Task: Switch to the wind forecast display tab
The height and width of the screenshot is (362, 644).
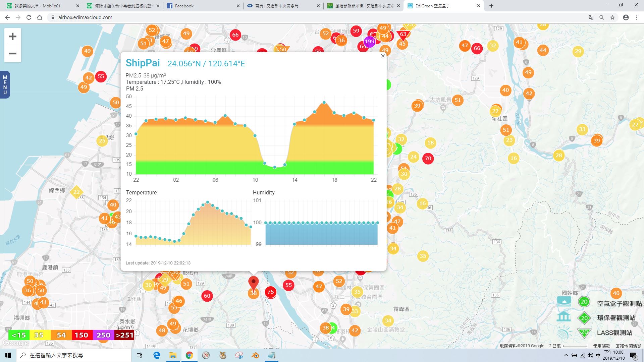Action: (x=364, y=6)
